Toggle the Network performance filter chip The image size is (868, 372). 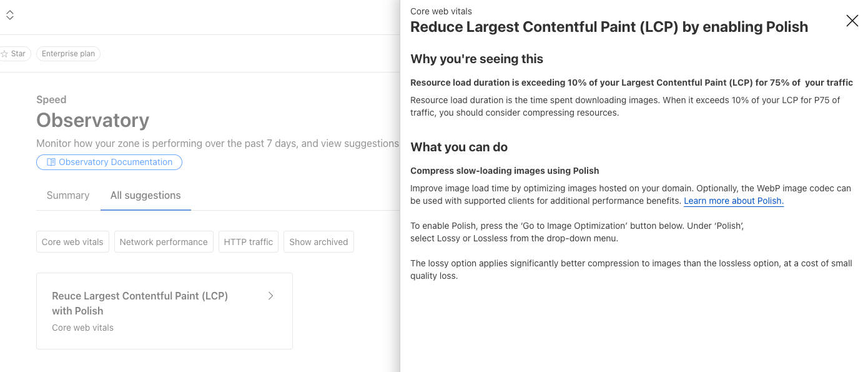tap(164, 242)
